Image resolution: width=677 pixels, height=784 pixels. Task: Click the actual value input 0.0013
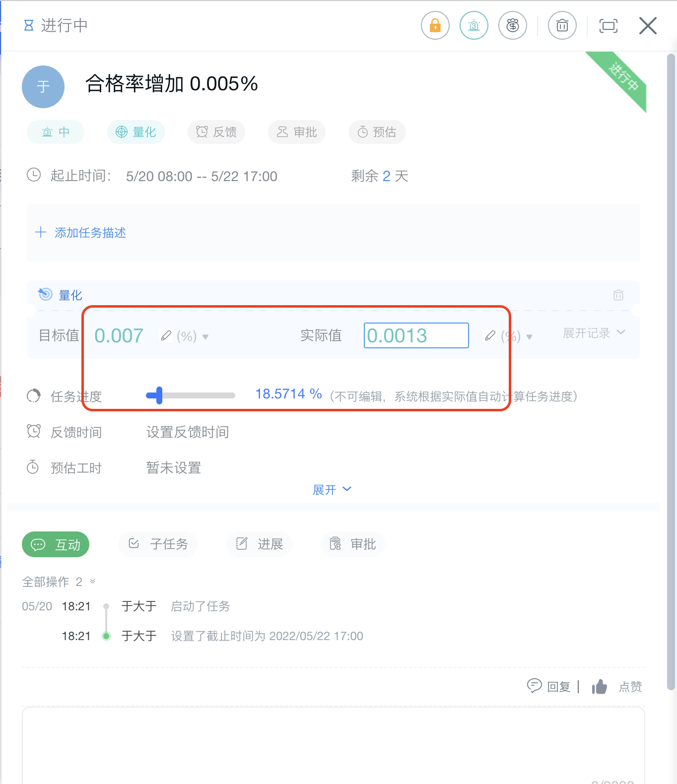[x=416, y=335]
